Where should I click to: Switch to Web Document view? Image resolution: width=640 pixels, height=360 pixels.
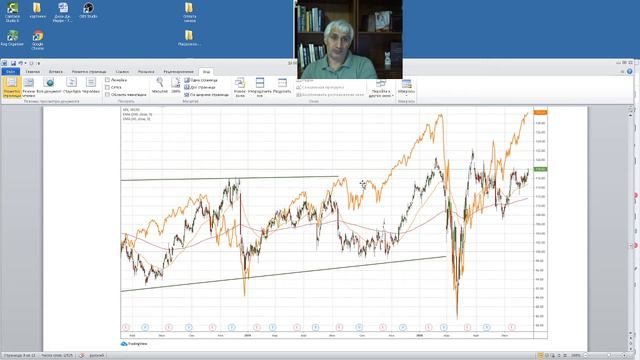point(49,86)
